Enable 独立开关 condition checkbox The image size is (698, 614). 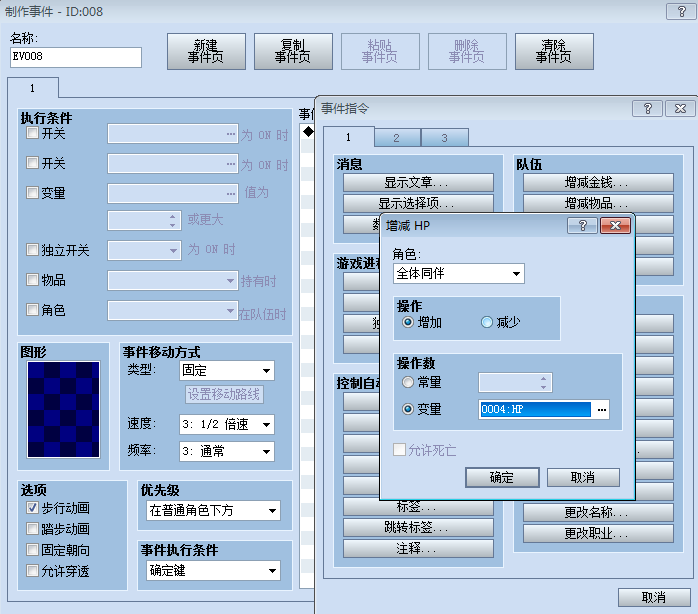(32, 249)
